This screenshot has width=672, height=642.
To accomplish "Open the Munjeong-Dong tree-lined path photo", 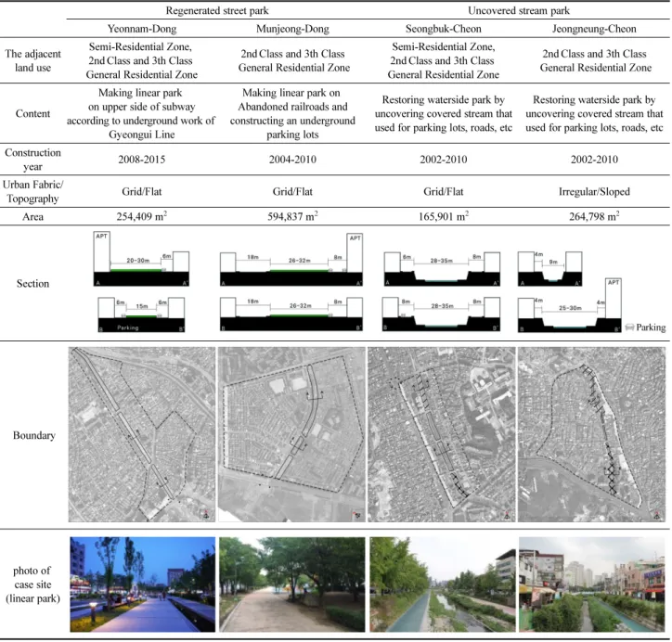I will click(x=292, y=584).
